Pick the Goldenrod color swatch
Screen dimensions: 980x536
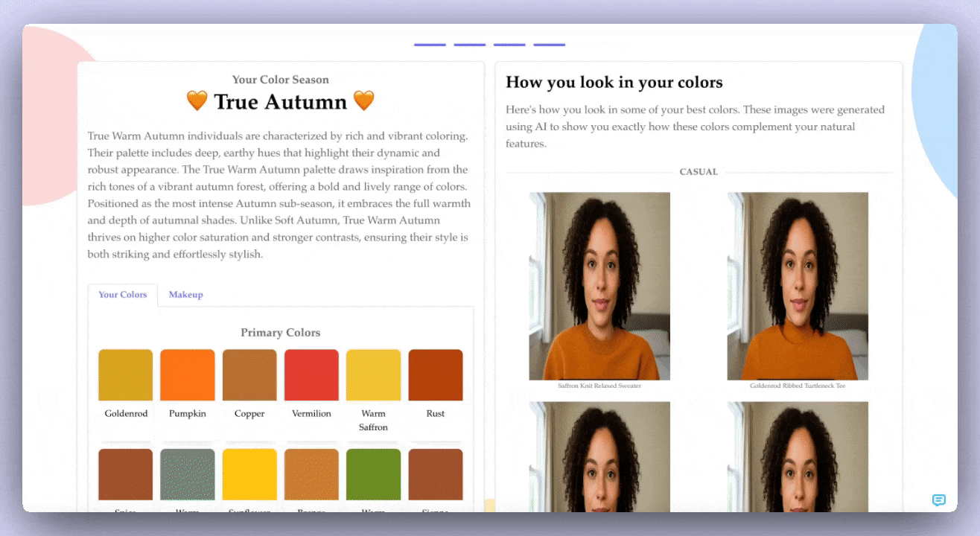pyautogui.click(x=126, y=375)
